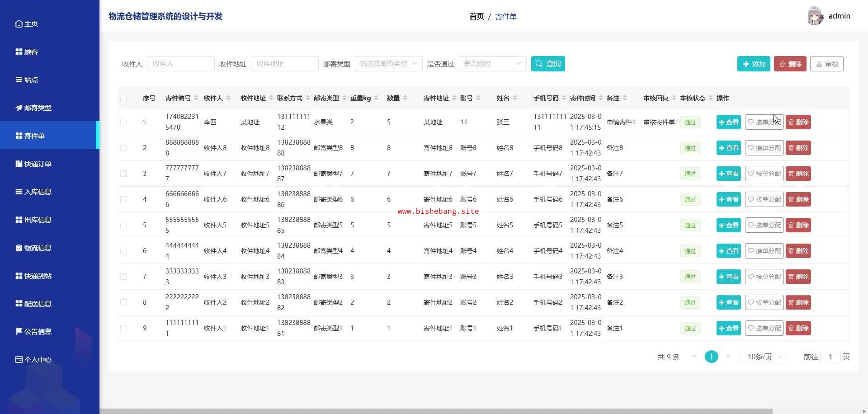Click the paper plane icon for 邮寄类型
Screen dimensions: 868x414
tap(19, 108)
